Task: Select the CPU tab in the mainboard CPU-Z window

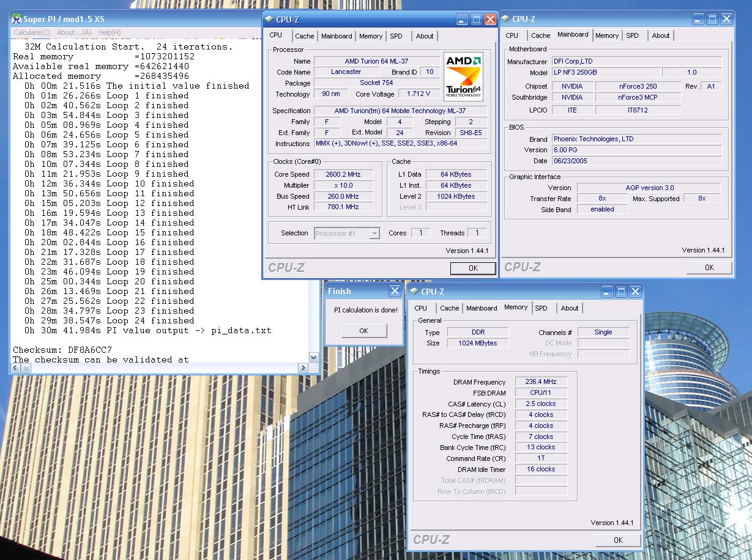Action: coord(512,35)
